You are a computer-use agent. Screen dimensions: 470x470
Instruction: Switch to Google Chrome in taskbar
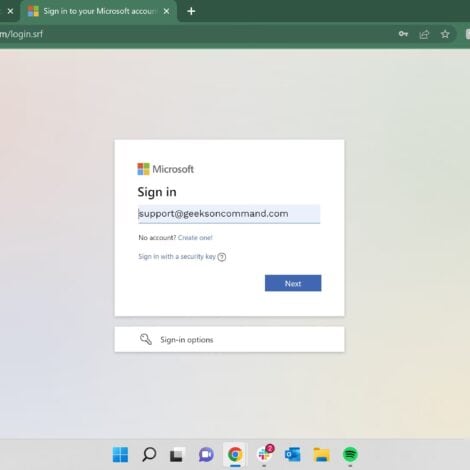pos(235,454)
